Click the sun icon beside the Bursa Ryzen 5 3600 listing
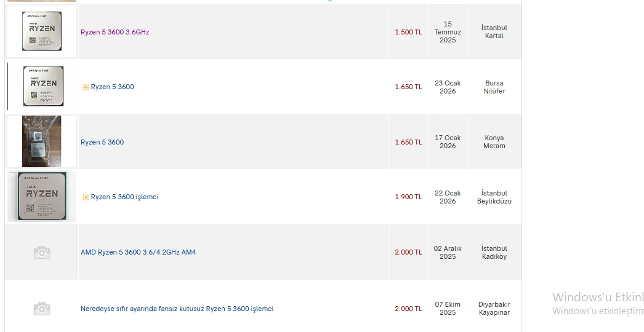 click(x=86, y=87)
